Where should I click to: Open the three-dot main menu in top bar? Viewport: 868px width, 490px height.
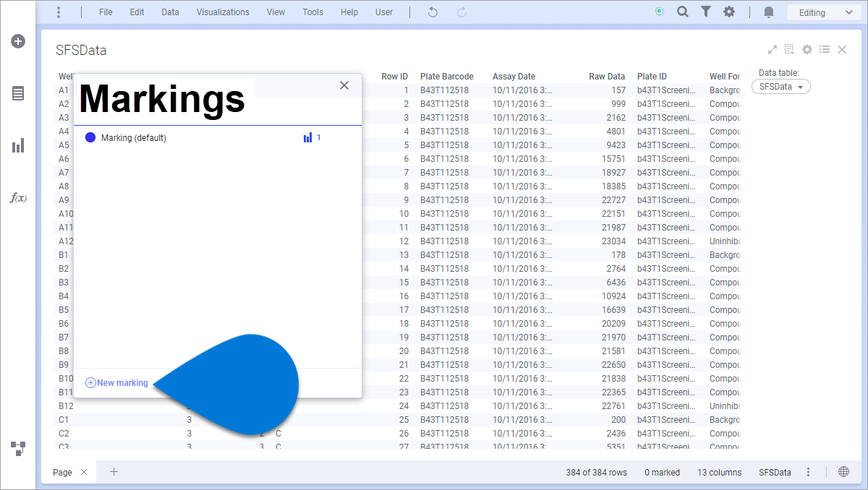pos(59,12)
